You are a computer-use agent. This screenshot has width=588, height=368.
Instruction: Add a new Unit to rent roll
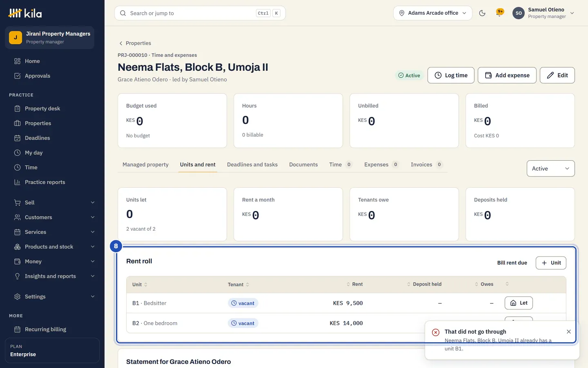pos(551,263)
